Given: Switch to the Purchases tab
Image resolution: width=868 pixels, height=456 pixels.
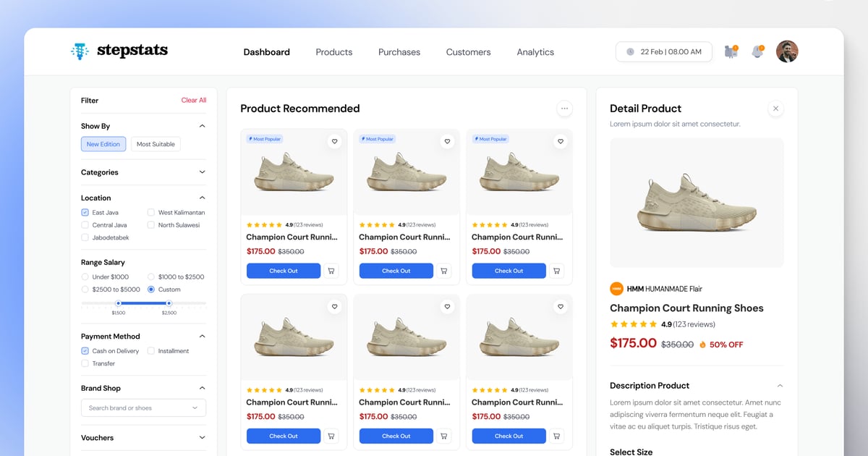Looking at the screenshot, I should (x=399, y=51).
